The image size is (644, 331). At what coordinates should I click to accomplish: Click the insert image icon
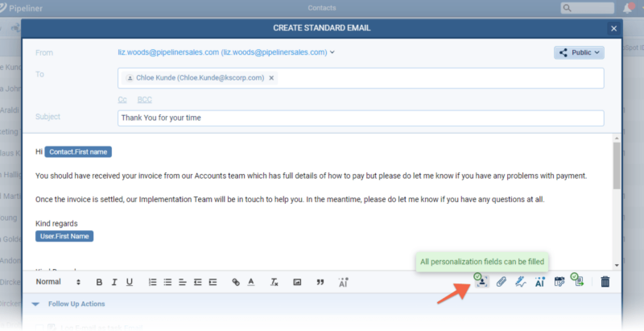pos(297,282)
